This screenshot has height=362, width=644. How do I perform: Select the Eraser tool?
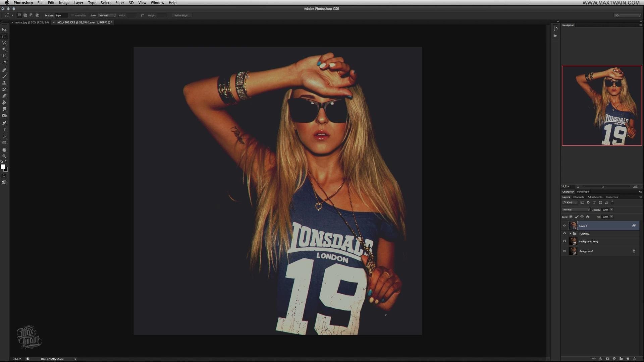[4, 96]
